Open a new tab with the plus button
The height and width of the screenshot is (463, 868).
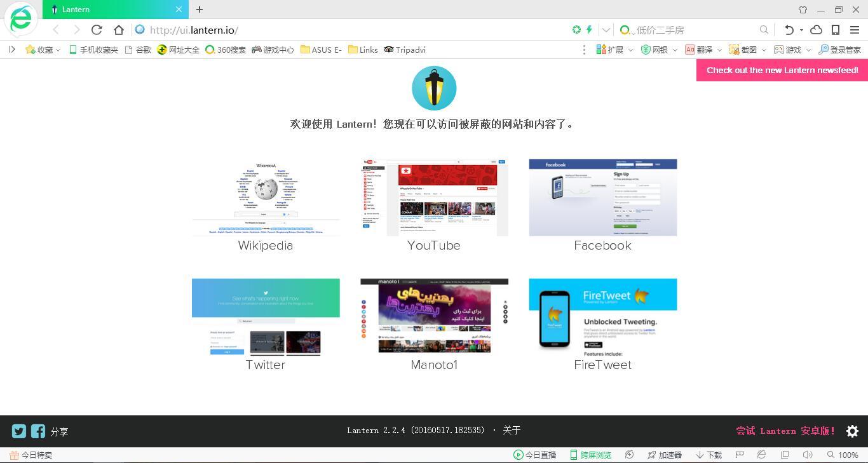pos(200,10)
